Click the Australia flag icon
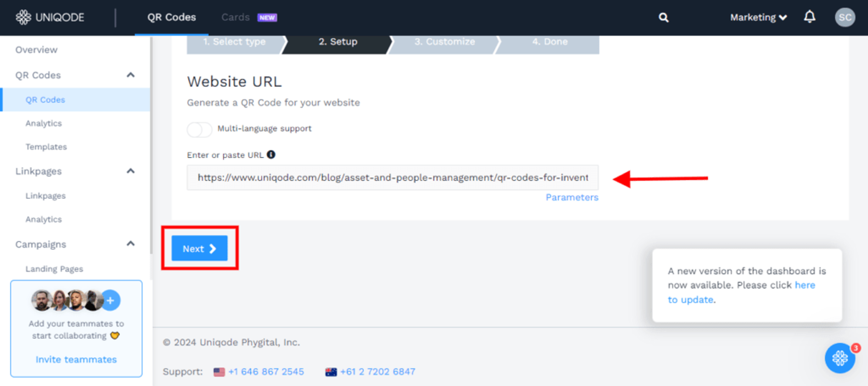 coord(331,372)
